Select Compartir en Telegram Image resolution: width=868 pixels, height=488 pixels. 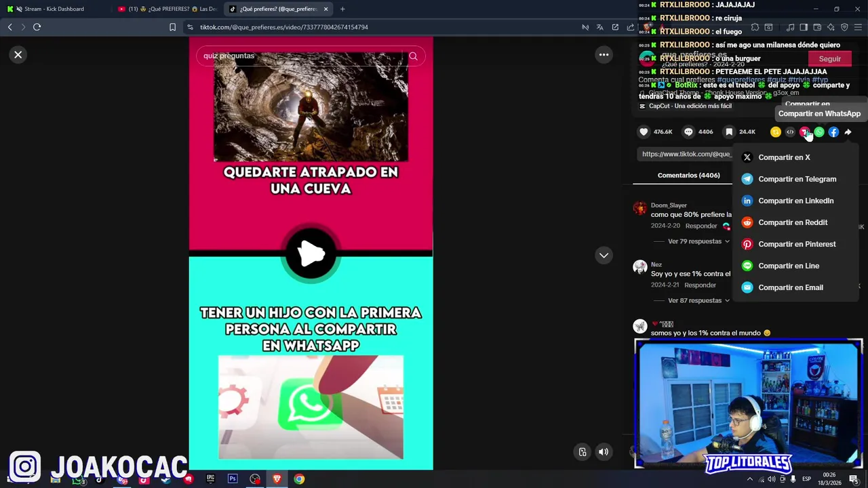795,179
